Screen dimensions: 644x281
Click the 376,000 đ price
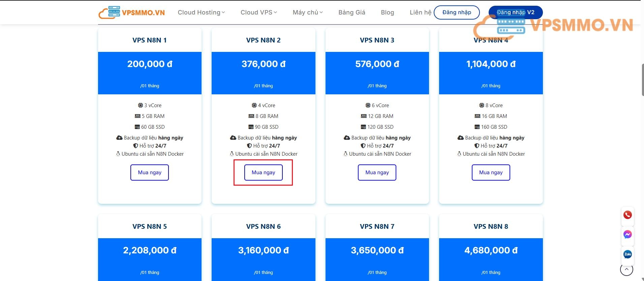(x=264, y=64)
